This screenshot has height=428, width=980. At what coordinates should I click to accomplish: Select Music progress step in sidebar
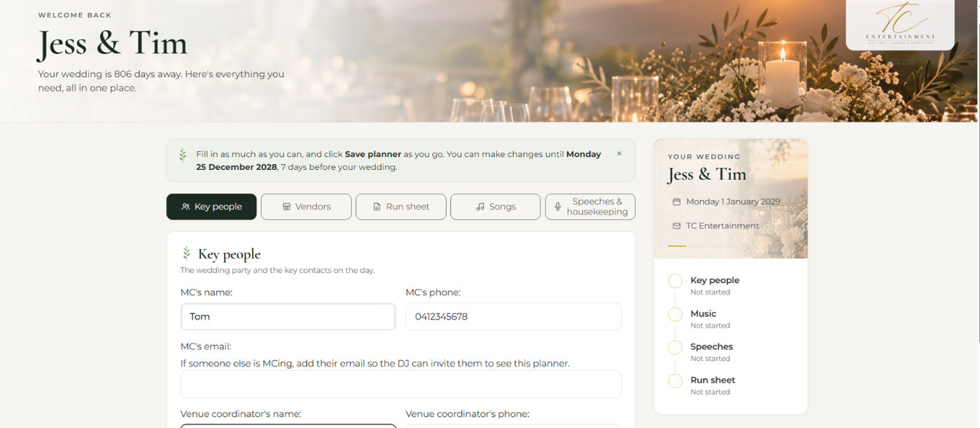[x=731, y=319]
